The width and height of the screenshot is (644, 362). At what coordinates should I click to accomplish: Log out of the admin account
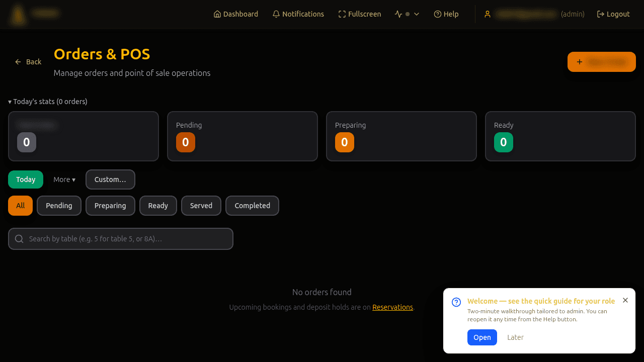pos(613,14)
